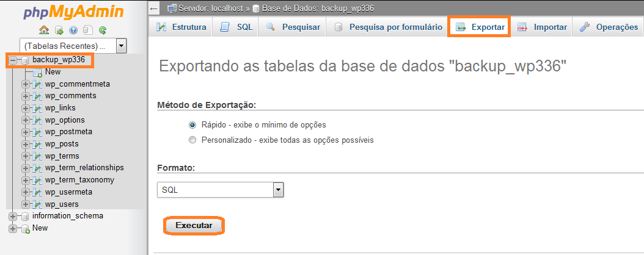This screenshot has height=255, width=644.
Task: Open the SQL format dropdown
Action: [x=221, y=190]
